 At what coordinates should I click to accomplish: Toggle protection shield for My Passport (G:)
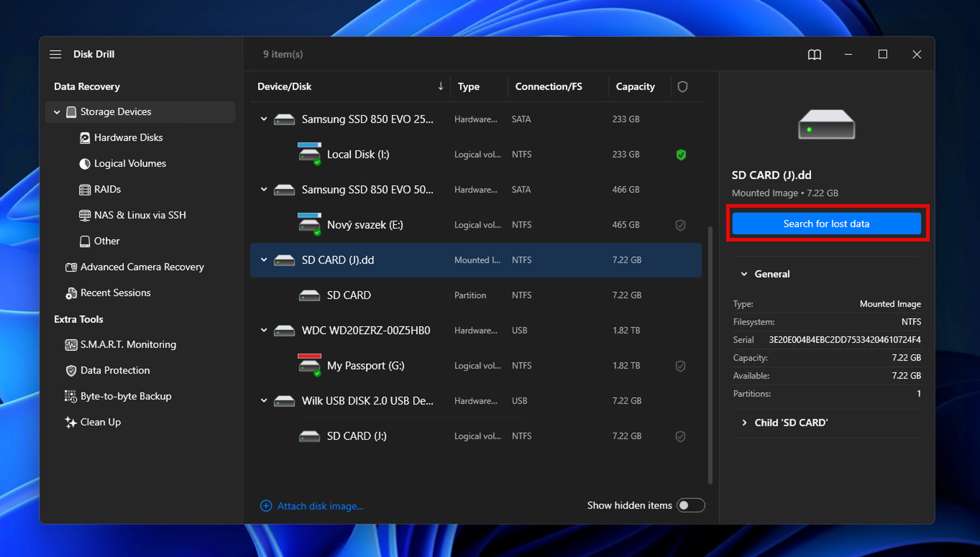(681, 366)
